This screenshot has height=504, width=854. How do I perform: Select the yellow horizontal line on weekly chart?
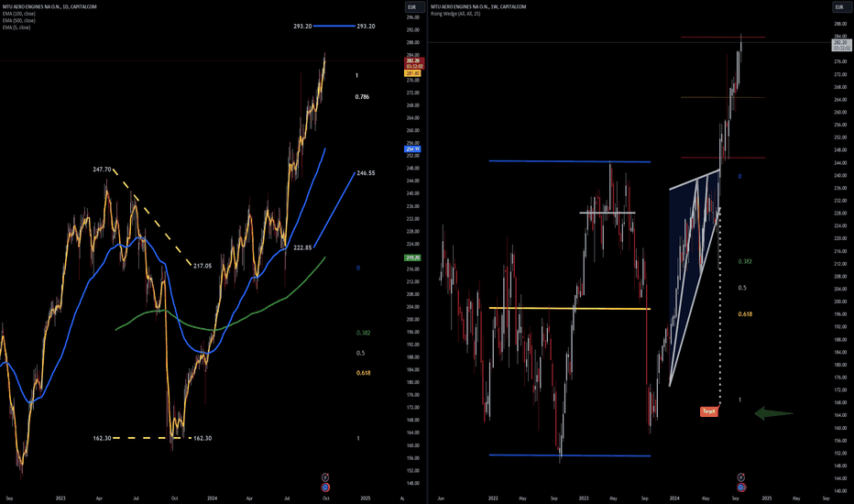coord(570,309)
